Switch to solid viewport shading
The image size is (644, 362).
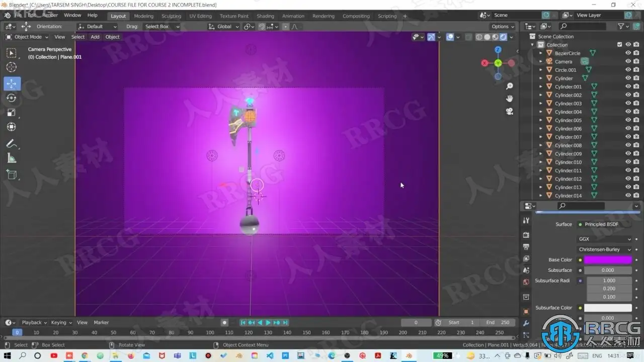(x=487, y=37)
